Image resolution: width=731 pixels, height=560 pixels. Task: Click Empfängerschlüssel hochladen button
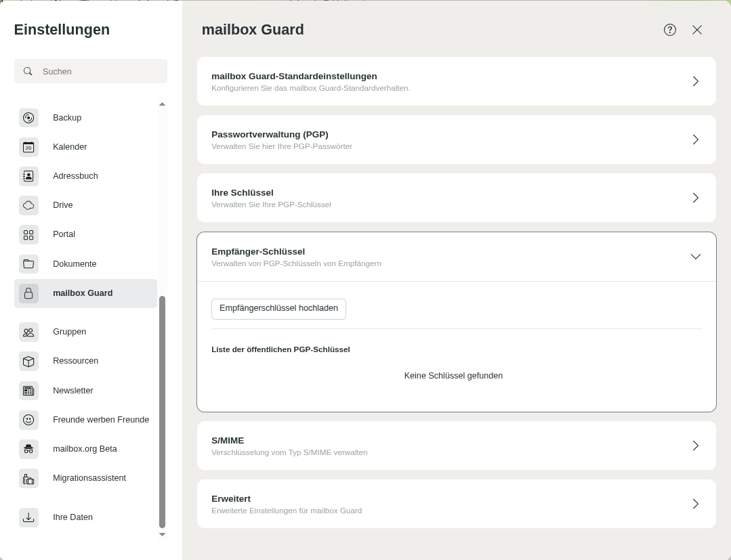pyautogui.click(x=279, y=309)
